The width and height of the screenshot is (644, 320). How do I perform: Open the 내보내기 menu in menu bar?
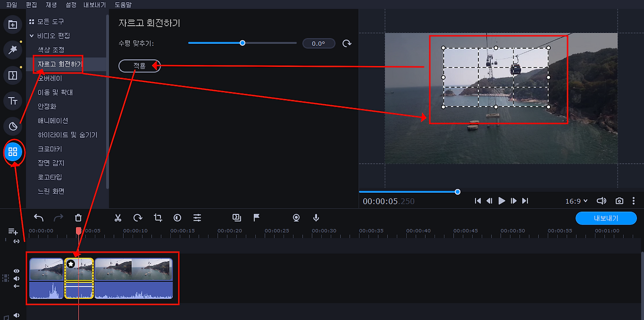coord(95,5)
